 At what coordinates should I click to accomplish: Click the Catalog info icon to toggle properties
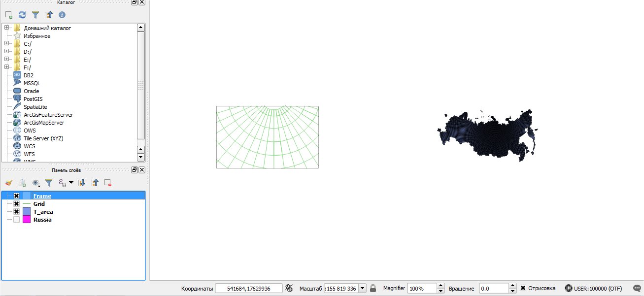pyautogui.click(x=62, y=15)
